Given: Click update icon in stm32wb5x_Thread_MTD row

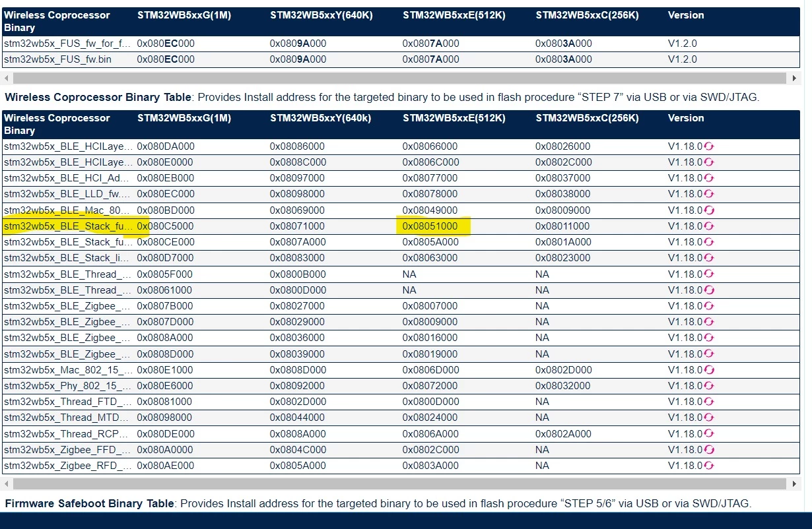Looking at the screenshot, I should point(709,418).
